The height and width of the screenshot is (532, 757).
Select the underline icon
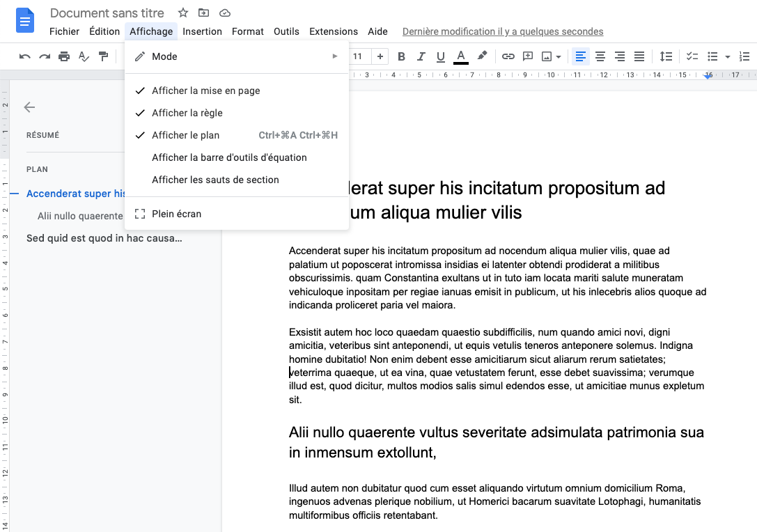click(440, 56)
